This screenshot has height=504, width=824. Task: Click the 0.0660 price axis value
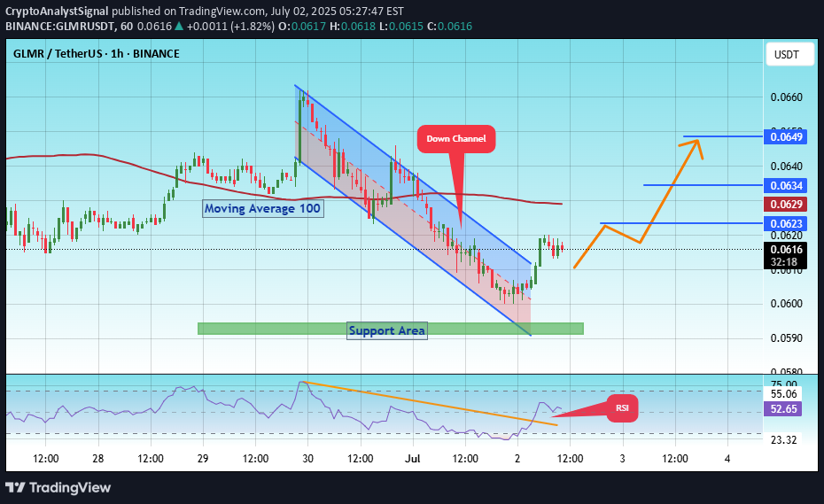pyautogui.click(x=786, y=97)
